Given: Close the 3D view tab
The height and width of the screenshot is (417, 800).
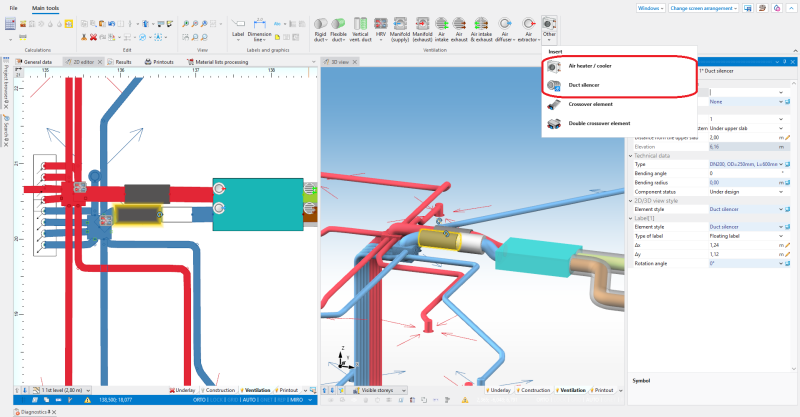Looking at the screenshot, I should 355,62.
